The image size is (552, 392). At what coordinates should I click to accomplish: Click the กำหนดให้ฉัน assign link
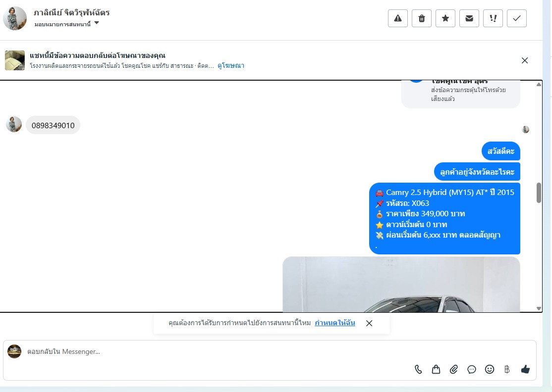pyautogui.click(x=335, y=323)
